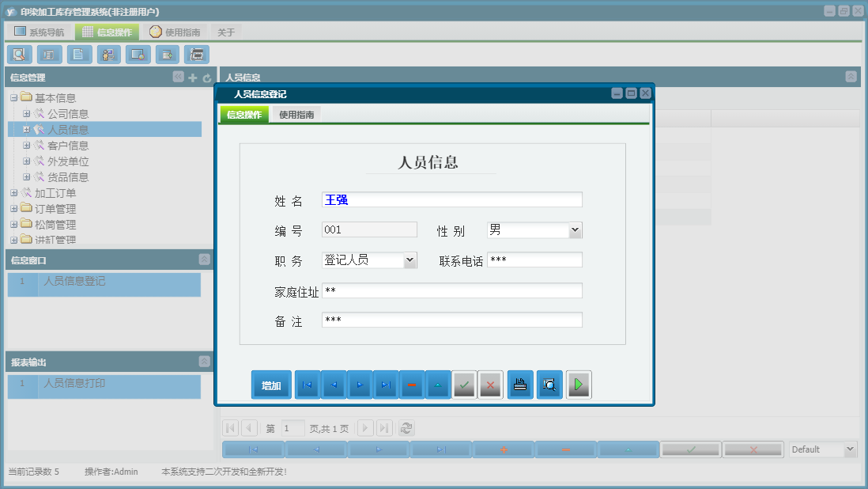Click the print preview magnifier icon in dialog
Image resolution: width=868 pixels, height=489 pixels.
[x=549, y=385]
